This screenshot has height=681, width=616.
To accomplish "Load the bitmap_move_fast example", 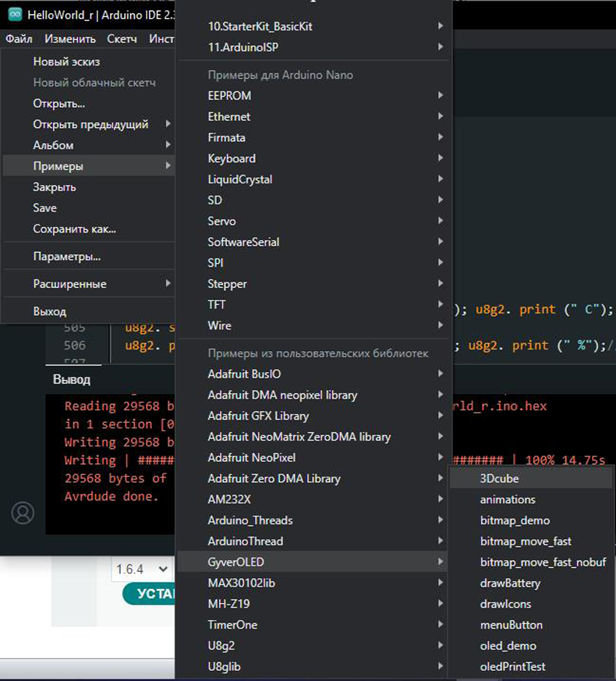I will 531,541.
